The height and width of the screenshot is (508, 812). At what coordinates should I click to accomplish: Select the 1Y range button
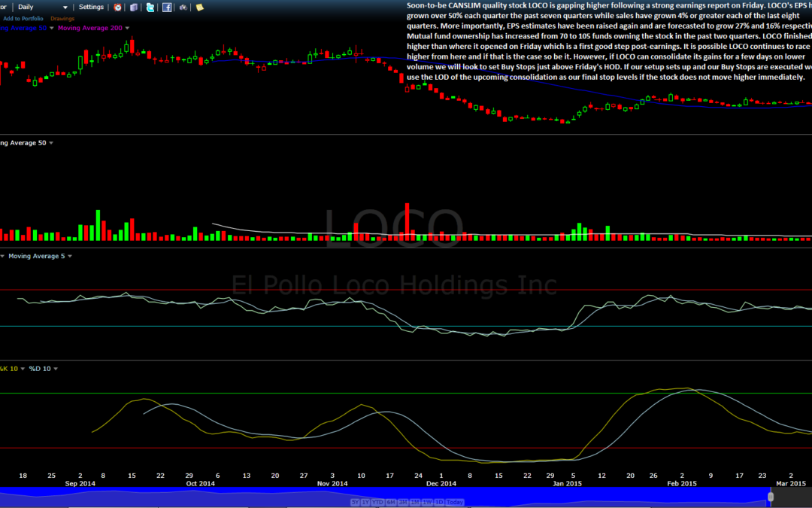pos(365,502)
